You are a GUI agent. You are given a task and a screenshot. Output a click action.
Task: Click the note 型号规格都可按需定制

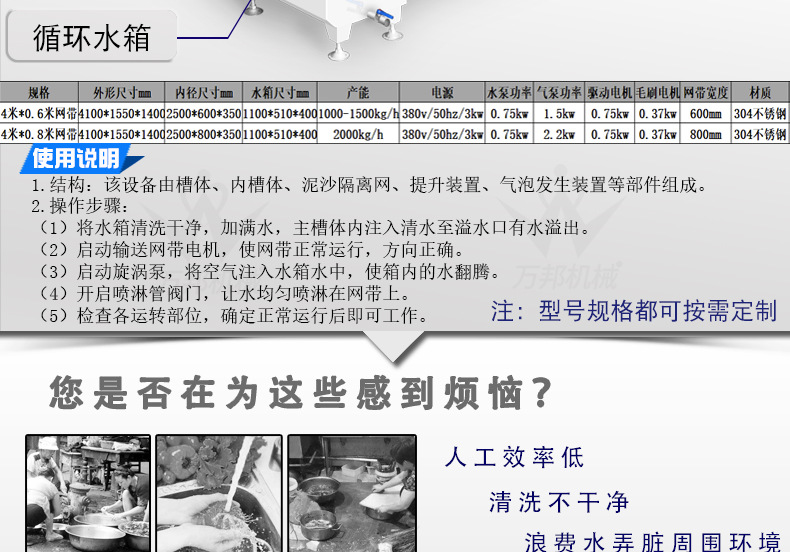tap(633, 311)
